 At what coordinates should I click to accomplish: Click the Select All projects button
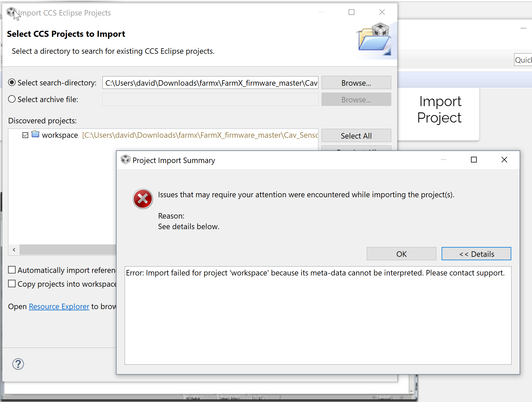pos(356,136)
